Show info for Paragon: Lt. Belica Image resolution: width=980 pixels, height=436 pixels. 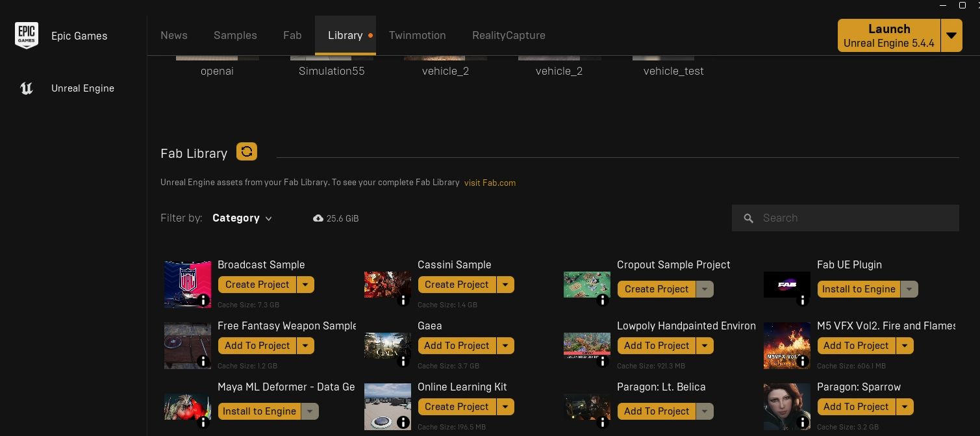[603, 422]
